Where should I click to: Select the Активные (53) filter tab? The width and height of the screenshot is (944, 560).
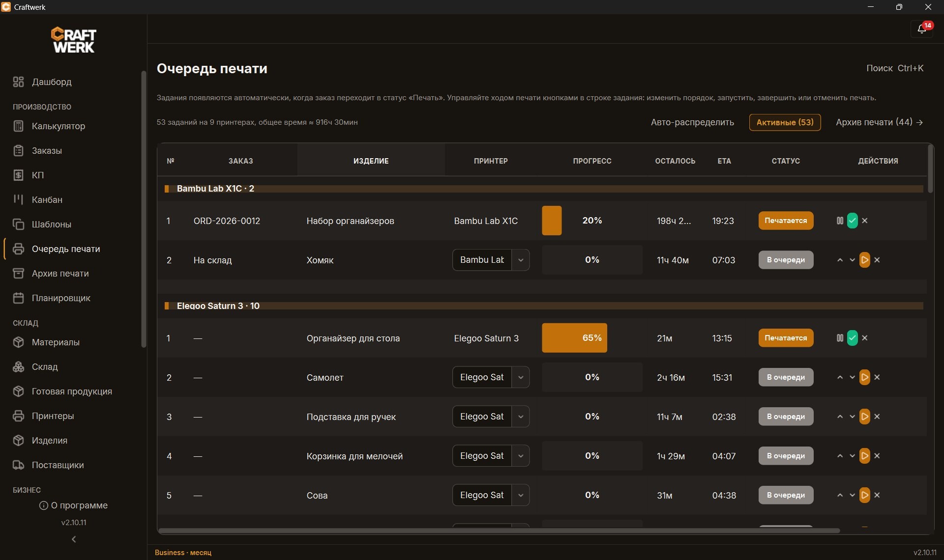point(785,122)
